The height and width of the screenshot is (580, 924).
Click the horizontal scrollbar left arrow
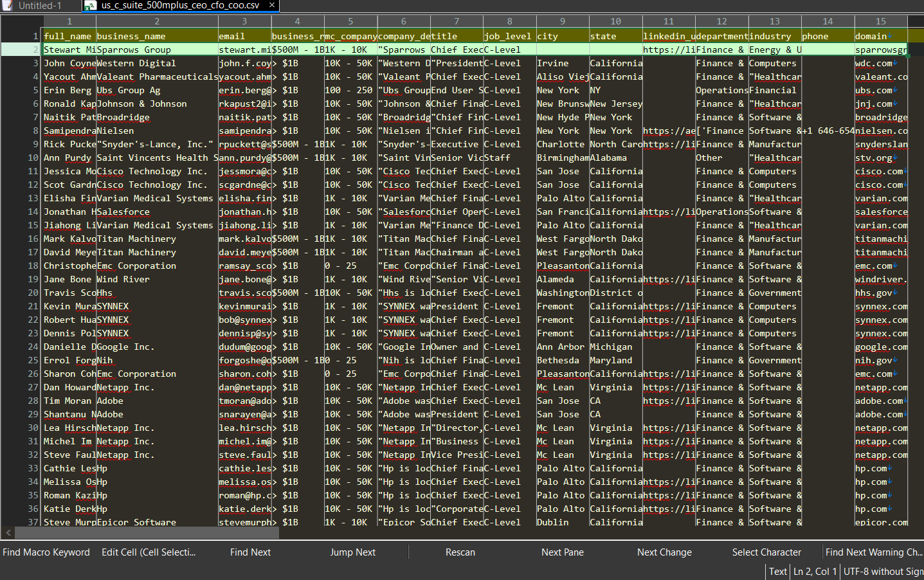pos(8,532)
